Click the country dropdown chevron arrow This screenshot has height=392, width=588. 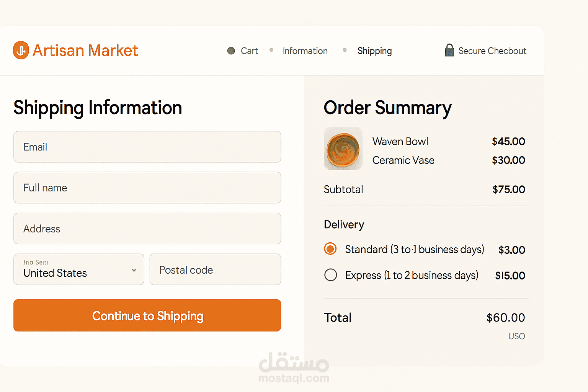pos(134,270)
